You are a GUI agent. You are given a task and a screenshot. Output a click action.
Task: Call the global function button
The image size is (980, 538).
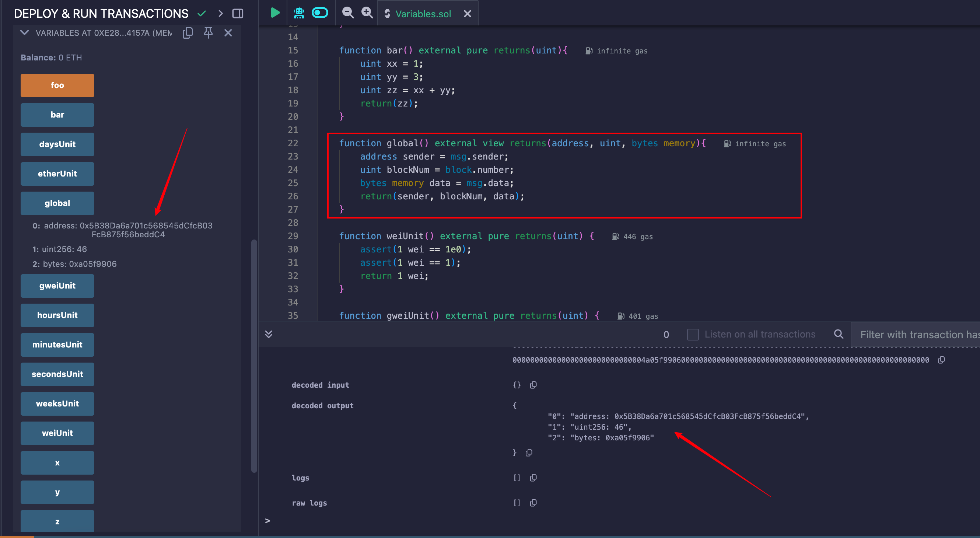57,203
